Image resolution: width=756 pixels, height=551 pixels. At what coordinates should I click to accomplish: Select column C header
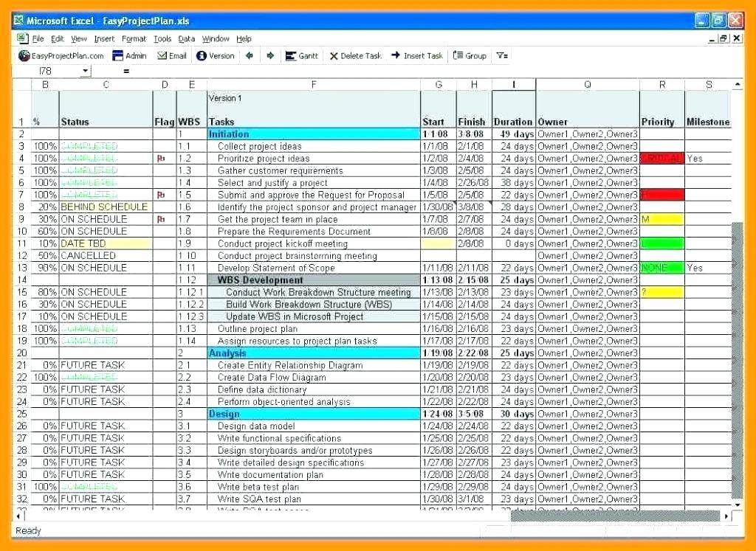click(x=106, y=85)
